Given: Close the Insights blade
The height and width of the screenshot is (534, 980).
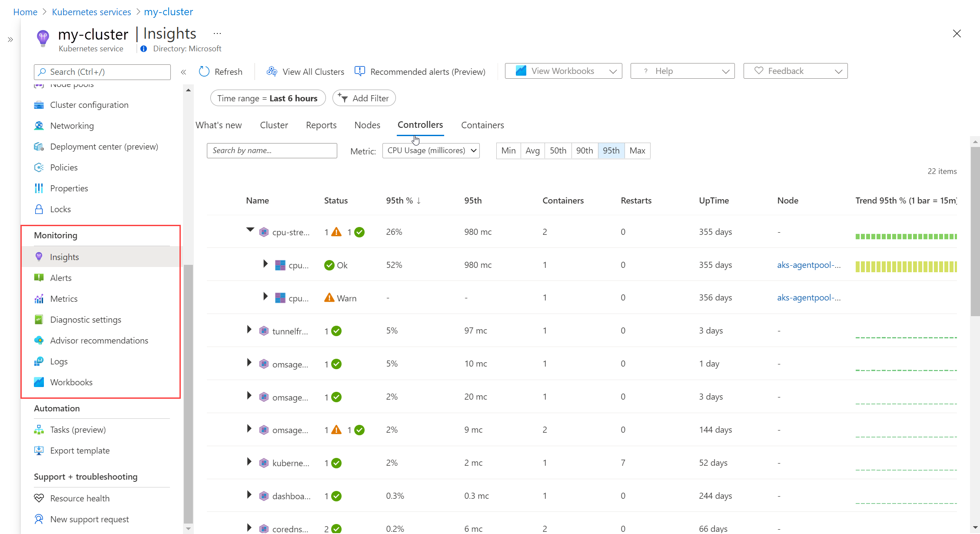Looking at the screenshot, I should coord(957,33).
